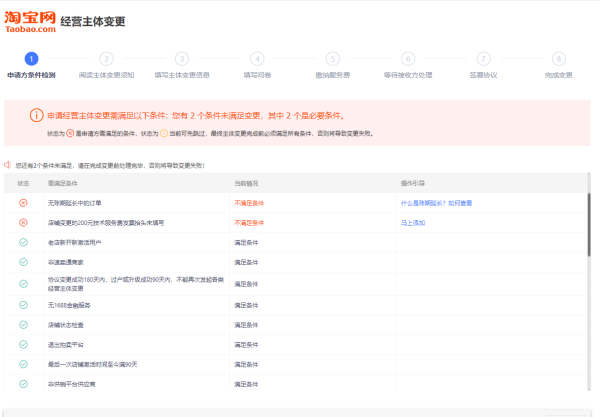The height and width of the screenshot is (417, 600).
Task: Click the 马上添加 link
Action: point(412,222)
